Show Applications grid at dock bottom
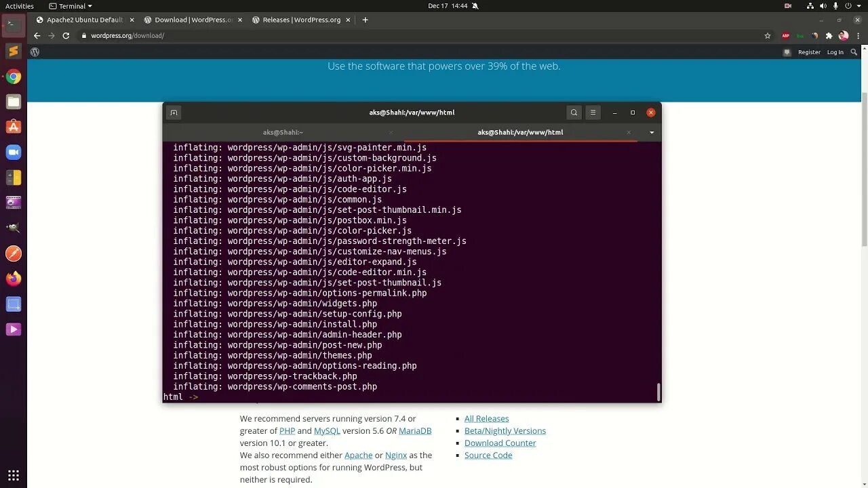 [14, 475]
